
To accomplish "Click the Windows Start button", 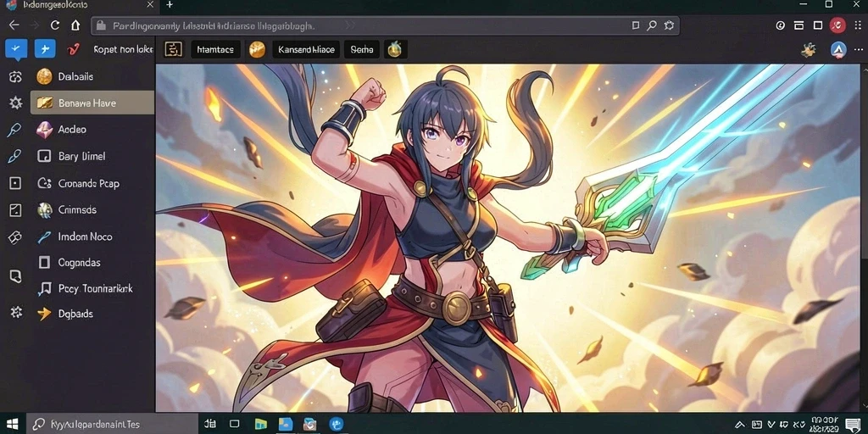I will tap(13, 425).
